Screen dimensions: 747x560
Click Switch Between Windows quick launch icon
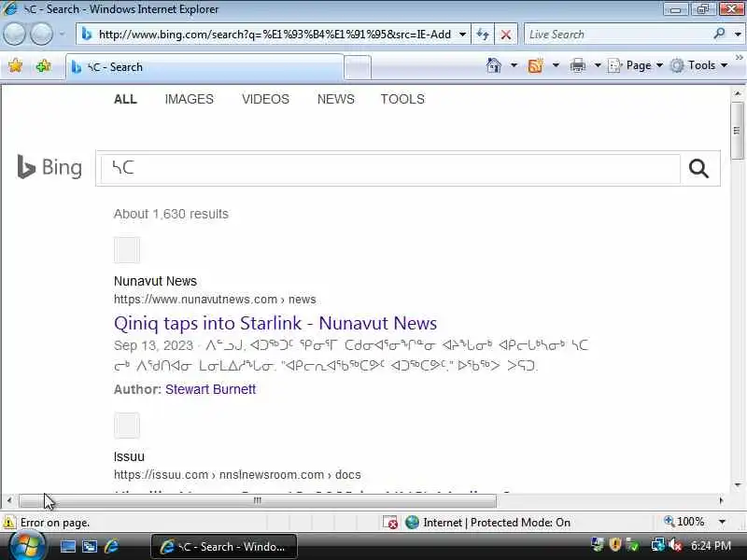coord(90,546)
